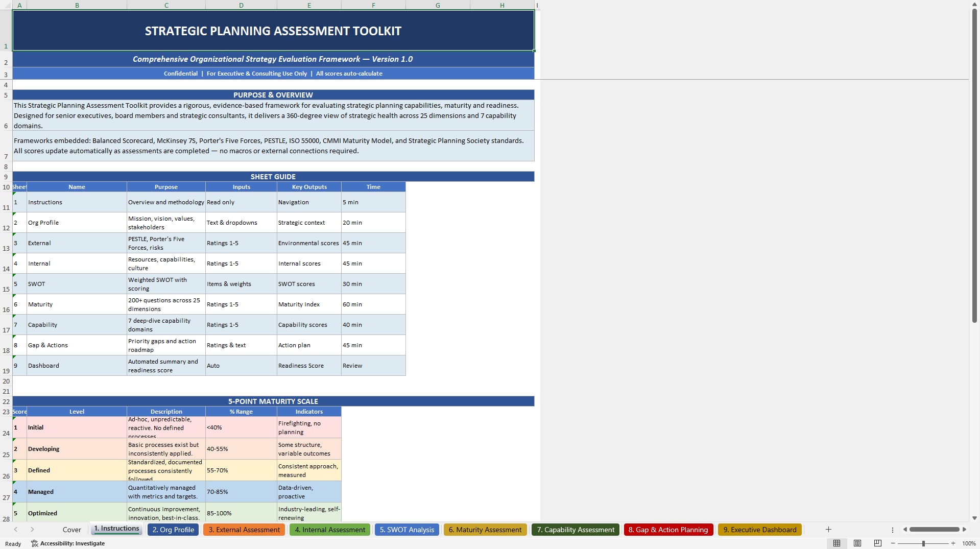
Task: Go to next sheet tabs arrow
Action: click(32, 530)
